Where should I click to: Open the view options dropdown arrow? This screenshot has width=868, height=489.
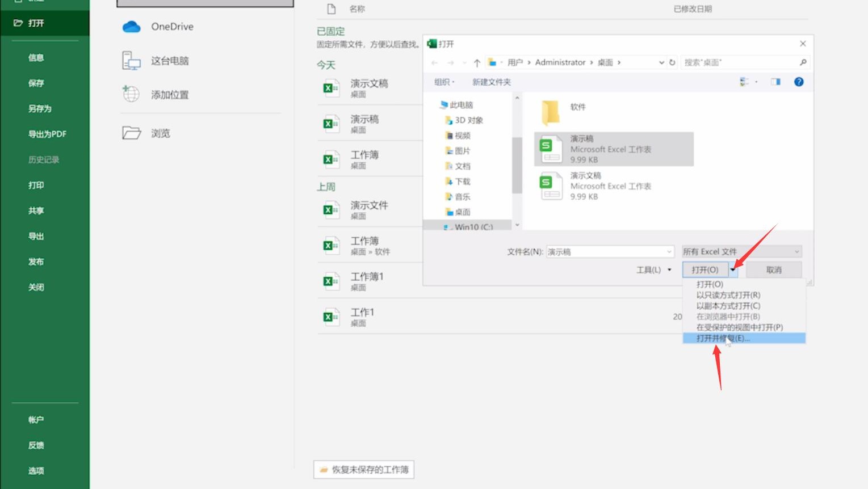pyautogui.click(x=756, y=82)
